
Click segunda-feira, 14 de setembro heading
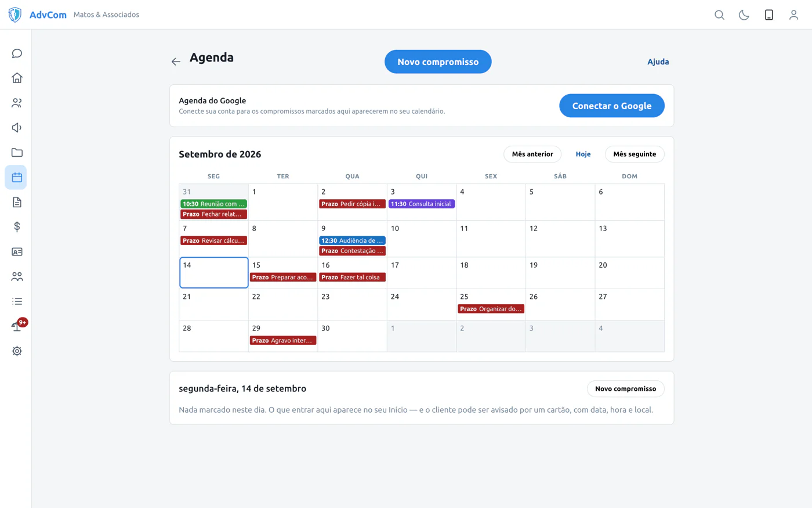[x=242, y=388]
